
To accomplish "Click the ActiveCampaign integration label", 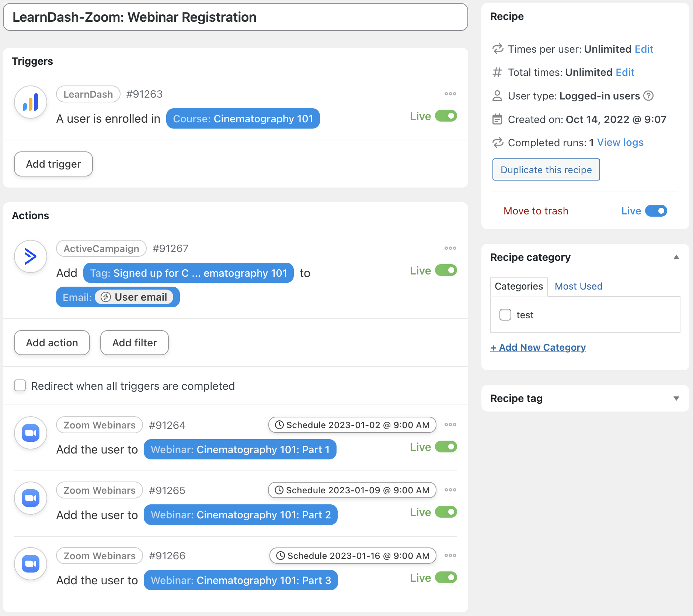I will pos(101,248).
